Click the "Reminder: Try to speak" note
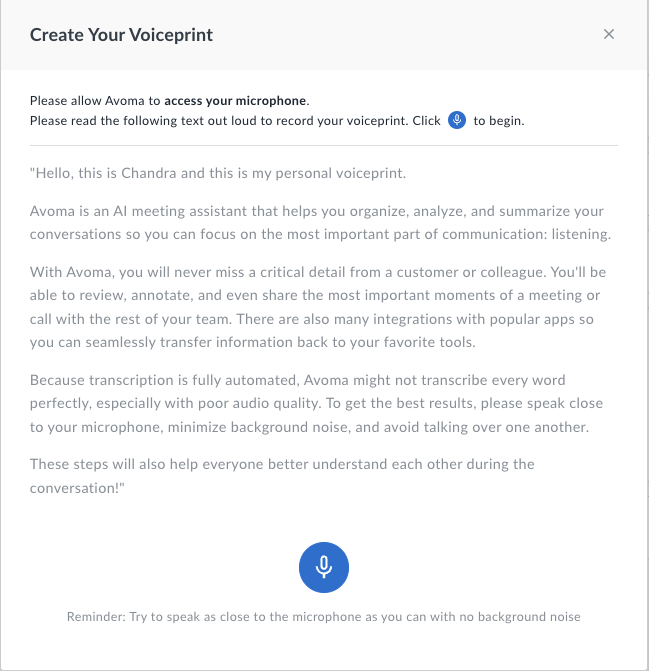The image size is (649, 671). click(x=323, y=617)
